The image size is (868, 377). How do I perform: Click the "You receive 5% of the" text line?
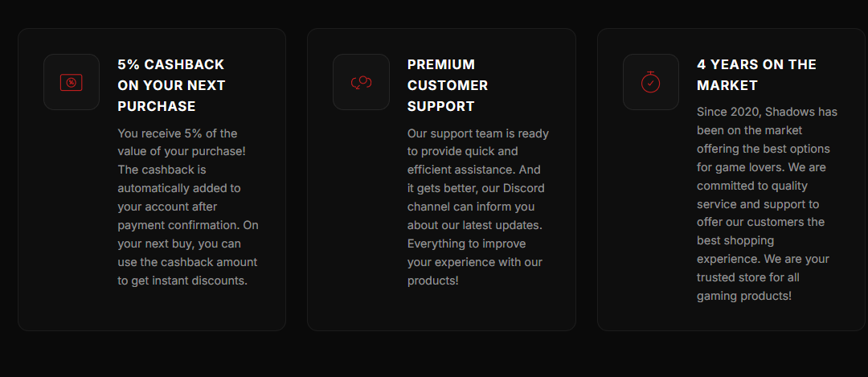(178, 133)
